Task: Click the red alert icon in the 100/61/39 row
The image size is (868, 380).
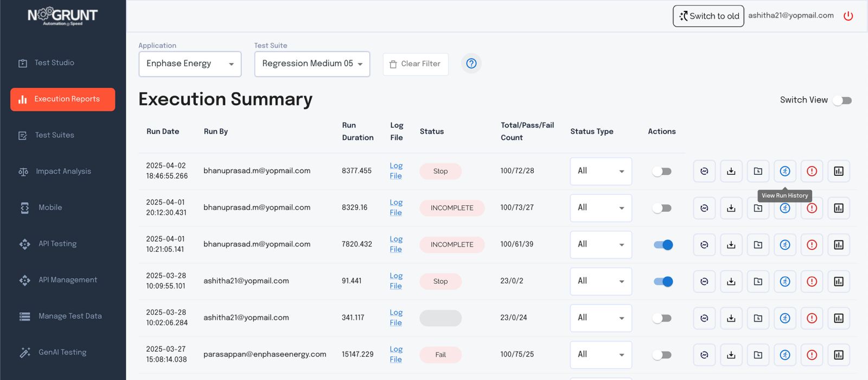Action: 812,245
